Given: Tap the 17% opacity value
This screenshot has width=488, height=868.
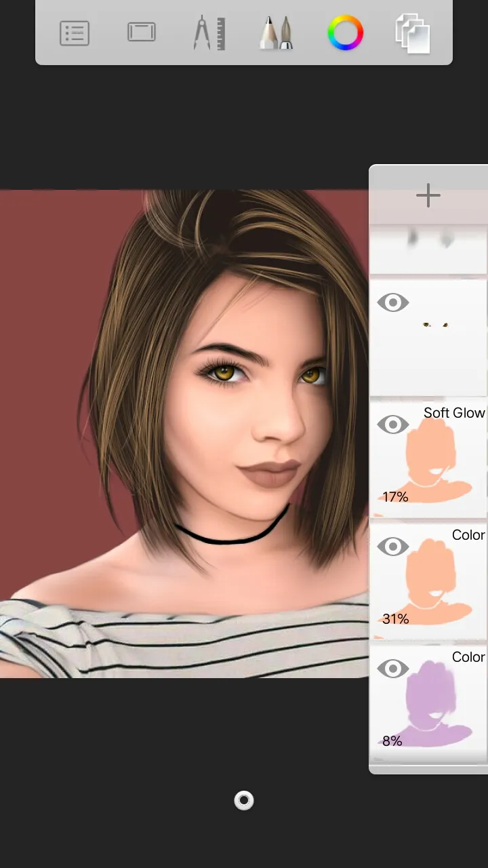Looking at the screenshot, I should tap(395, 497).
